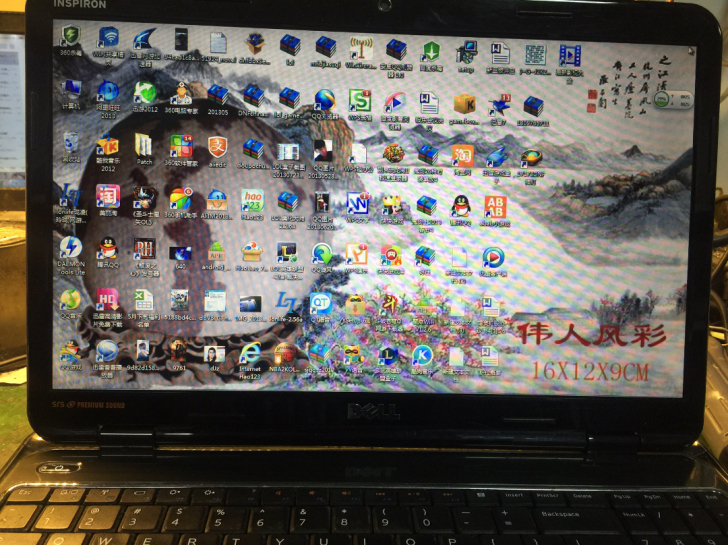Open the antenna wireless tool icon
The width and height of the screenshot is (728, 545).
click(361, 50)
